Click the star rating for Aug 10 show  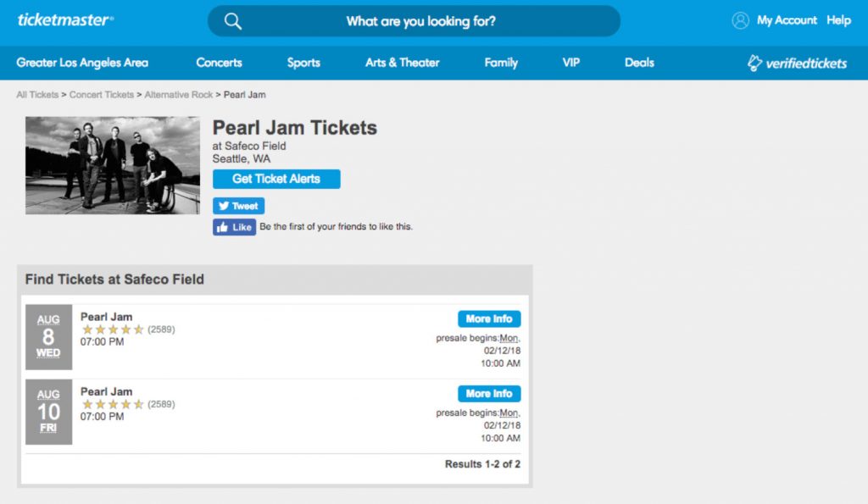(113, 404)
